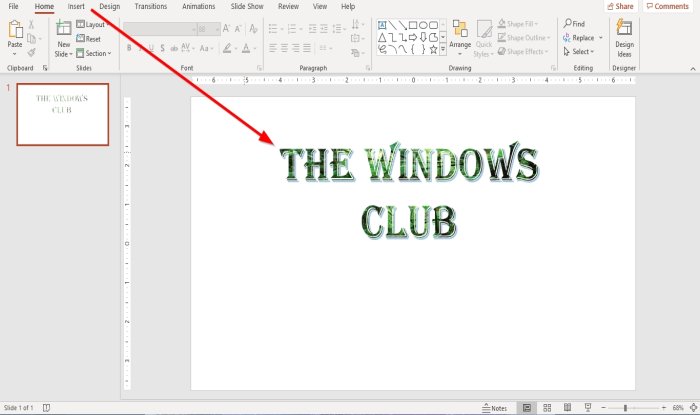Open the View tab

tap(320, 6)
